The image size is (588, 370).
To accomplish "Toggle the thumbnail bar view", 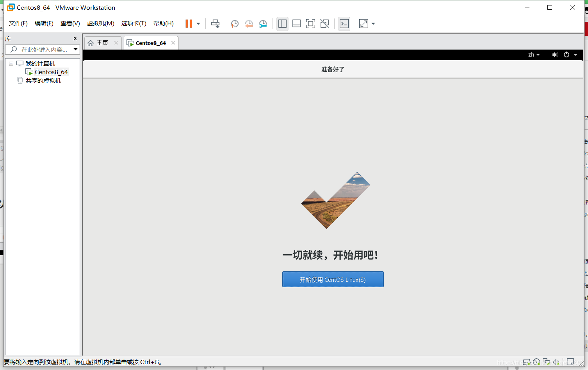I will (x=296, y=24).
